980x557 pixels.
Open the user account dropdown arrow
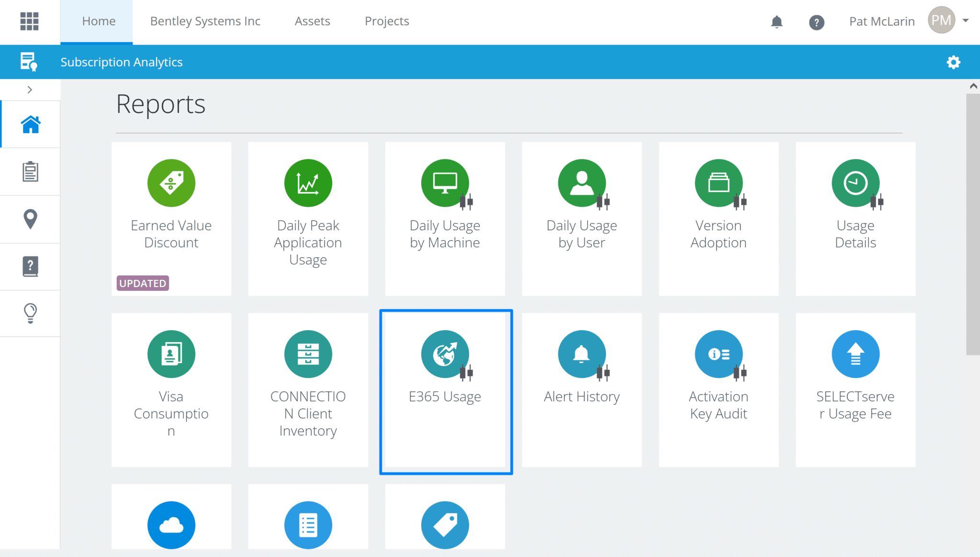coord(966,21)
